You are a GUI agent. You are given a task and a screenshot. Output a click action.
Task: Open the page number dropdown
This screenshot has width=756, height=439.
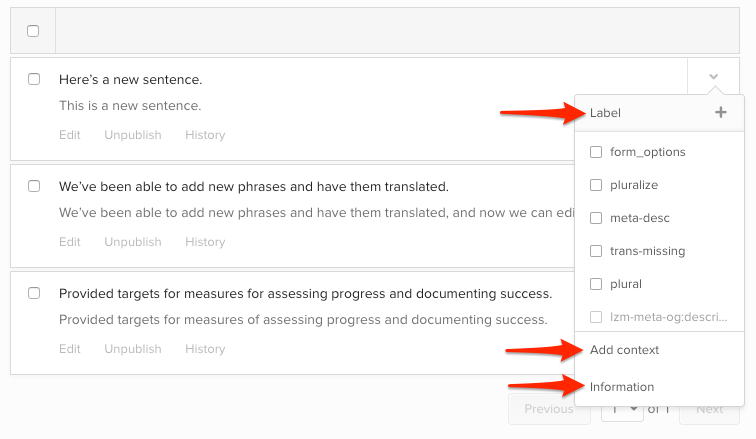[621, 410]
